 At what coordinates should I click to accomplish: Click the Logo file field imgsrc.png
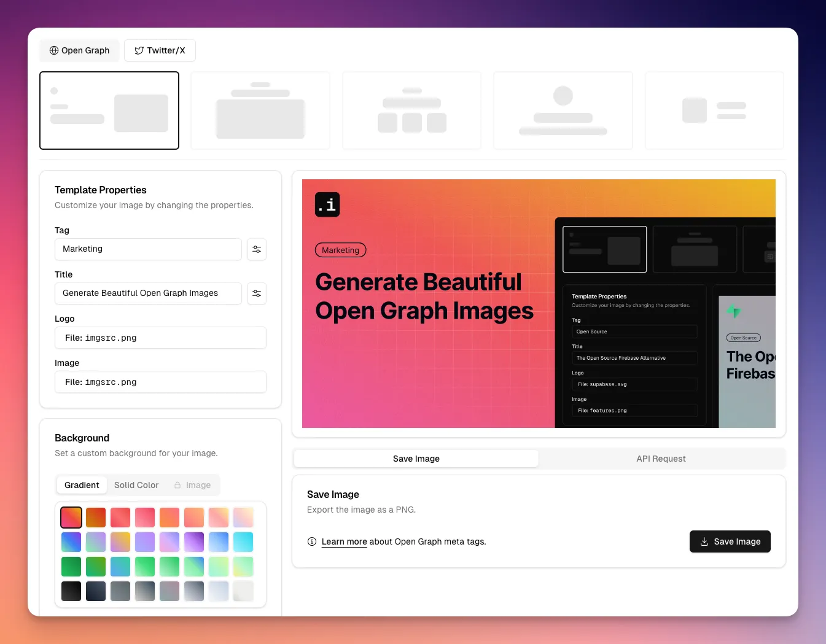click(160, 338)
